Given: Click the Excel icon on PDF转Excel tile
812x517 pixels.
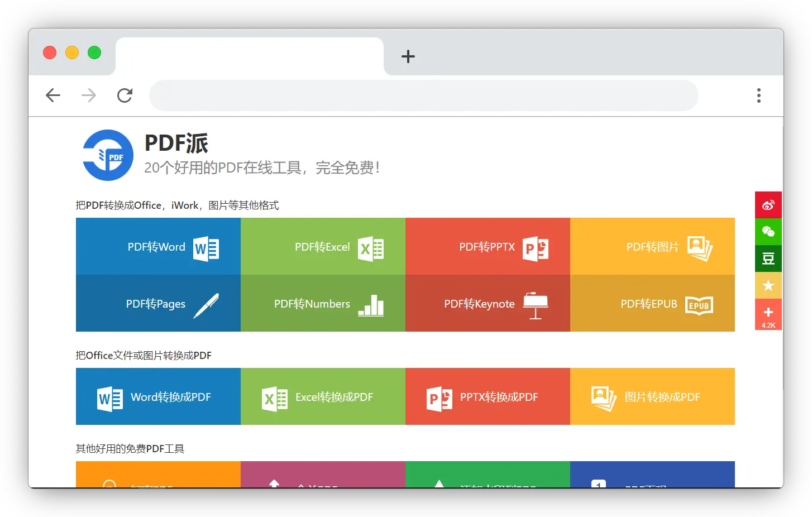Looking at the screenshot, I should point(371,248).
